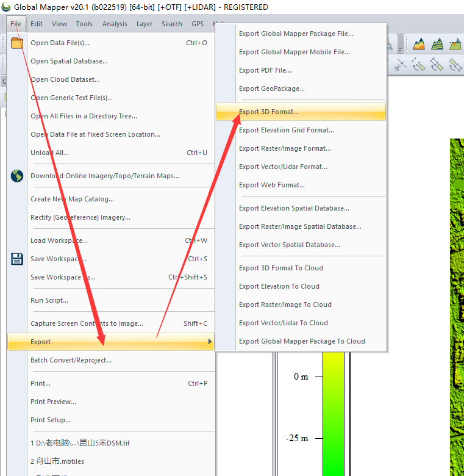Screen dimensions: 464x476
Task: Open the File menu
Action: pyautogui.click(x=16, y=24)
